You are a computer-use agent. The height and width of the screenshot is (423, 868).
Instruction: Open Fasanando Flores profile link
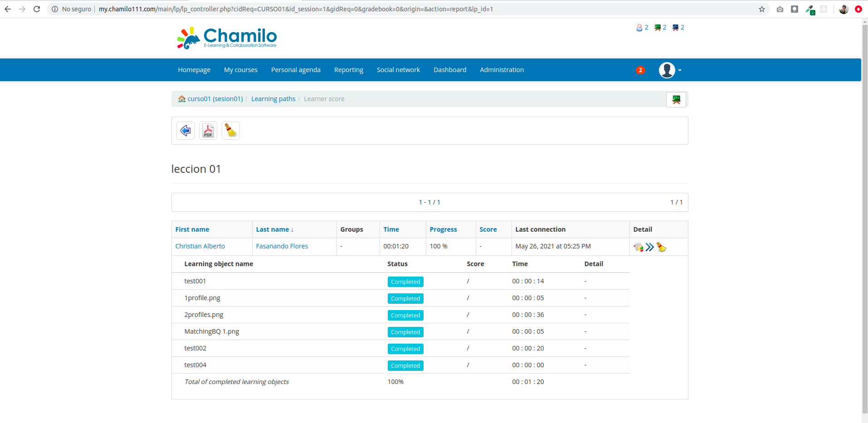282,246
